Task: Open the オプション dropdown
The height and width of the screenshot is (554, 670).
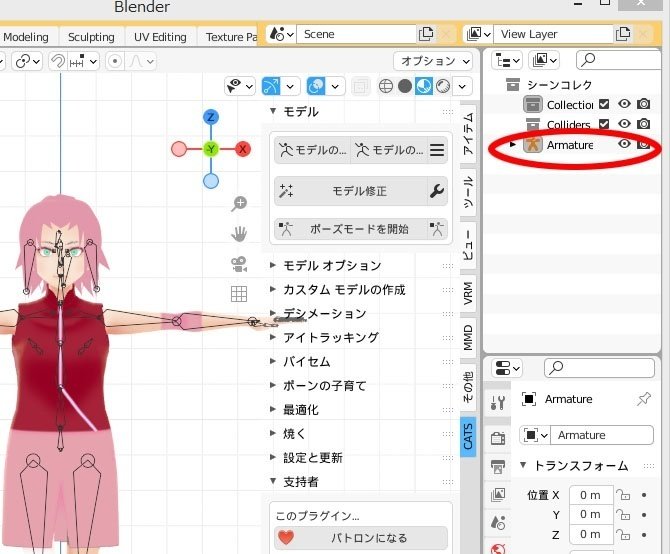Action: [x=433, y=62]
